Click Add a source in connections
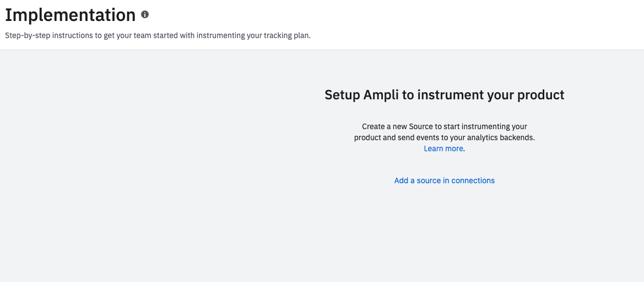Viewport: 644px width, 282px height. tap(444, 180)
